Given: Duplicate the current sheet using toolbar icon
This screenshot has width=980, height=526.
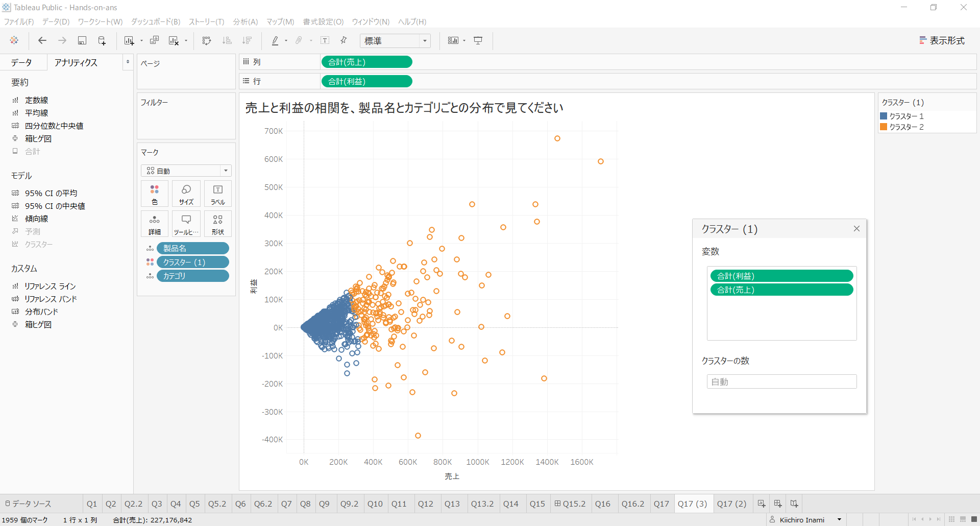Looking at the screenshot, I should click(154, 40).
